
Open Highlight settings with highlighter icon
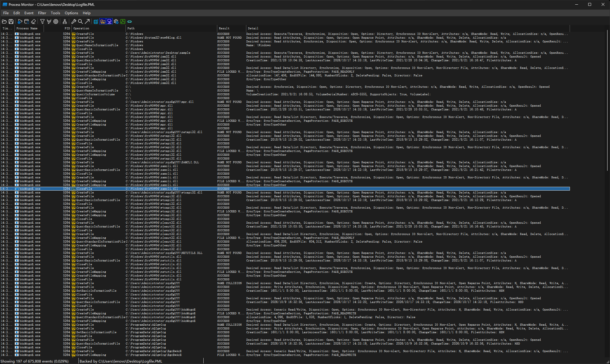coord(49,21)
